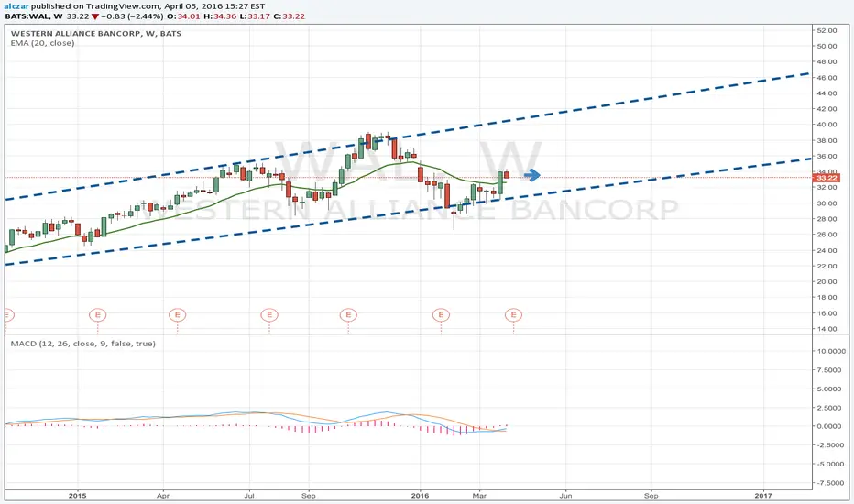Click the 52.00 price axis label
The width and height of the screenshot is (854, 504).
(827, 30)
